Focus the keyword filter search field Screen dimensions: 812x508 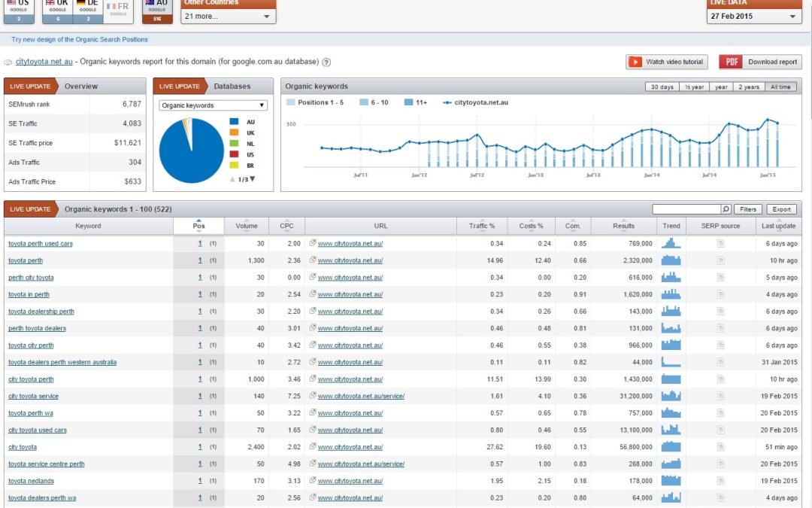[686, 209]
